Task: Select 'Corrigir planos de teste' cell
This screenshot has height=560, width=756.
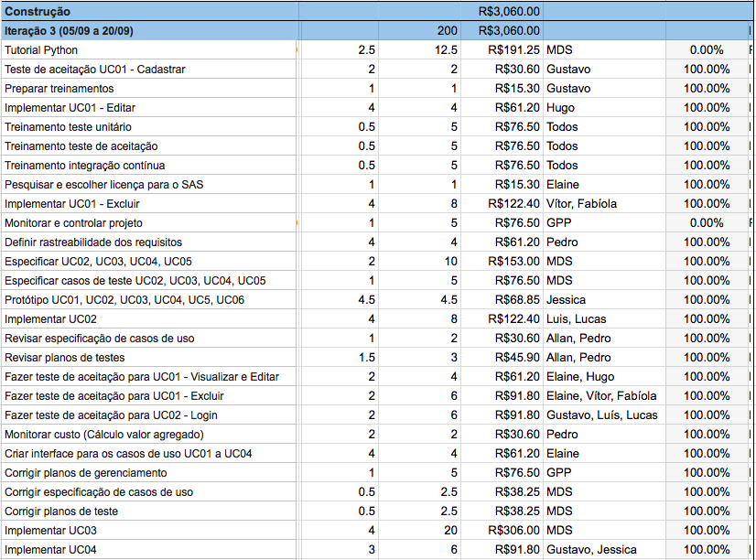Action: click(x=148, y=512)
